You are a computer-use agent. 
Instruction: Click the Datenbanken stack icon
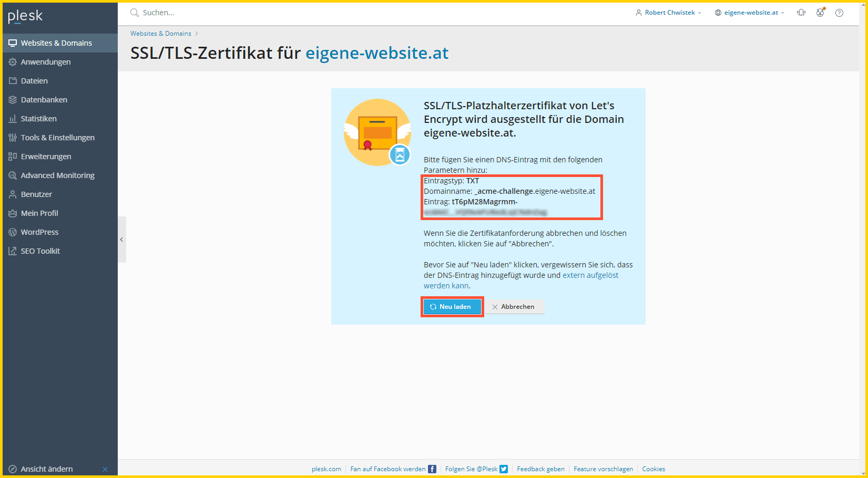tap(13, 100)
